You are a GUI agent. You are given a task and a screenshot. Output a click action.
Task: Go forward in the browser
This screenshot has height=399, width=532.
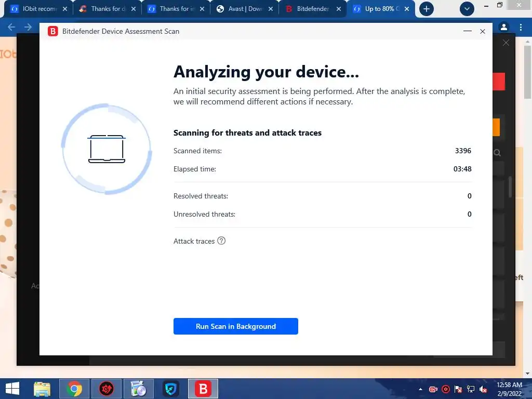tap(28, 27)
